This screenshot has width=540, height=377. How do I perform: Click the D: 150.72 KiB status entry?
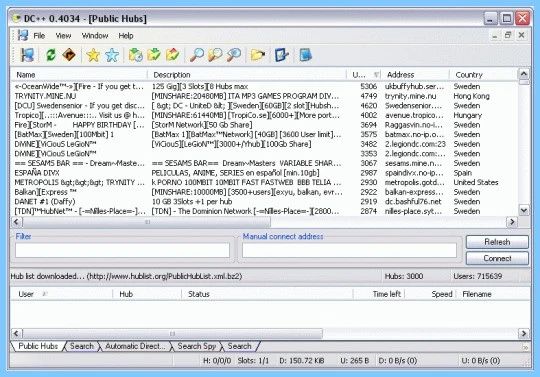302,361
